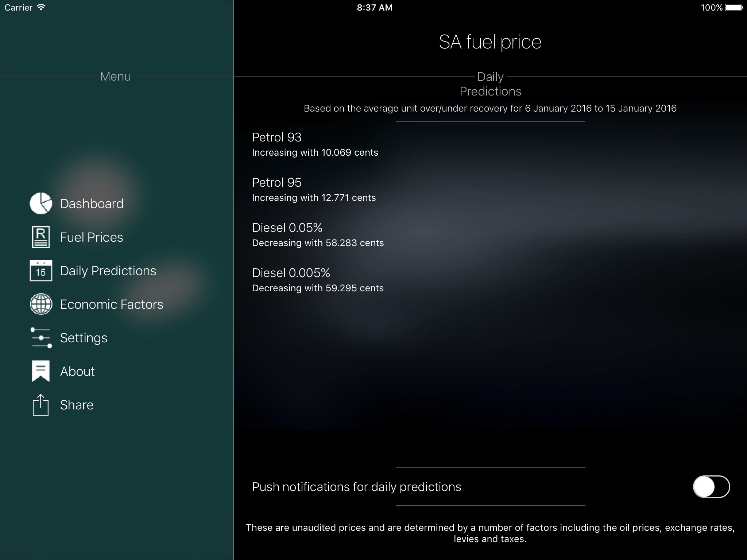Click the Daily Predictions calendar icon
Viewport: 747px width, 560px height.
pyautogui.click(x=40, y=271)
